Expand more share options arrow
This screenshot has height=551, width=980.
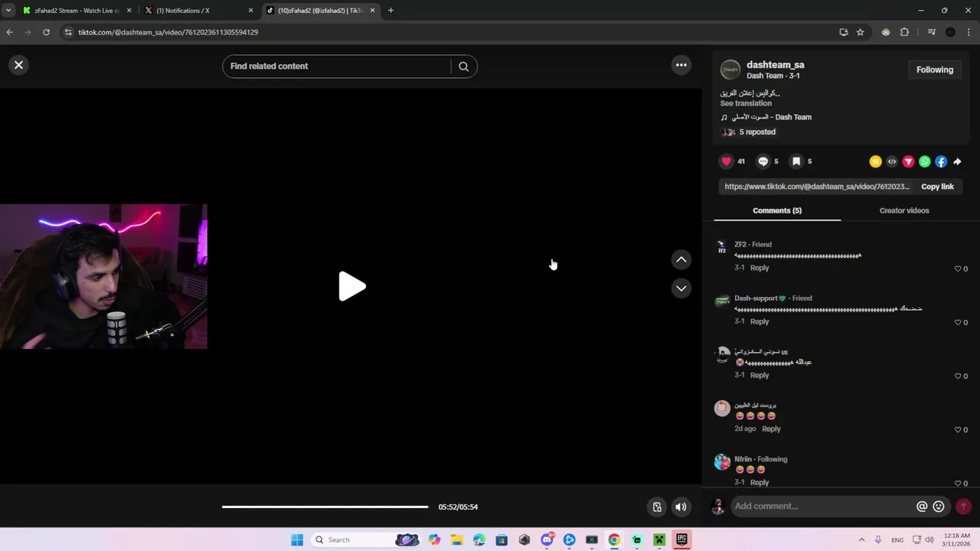(957, 161)
